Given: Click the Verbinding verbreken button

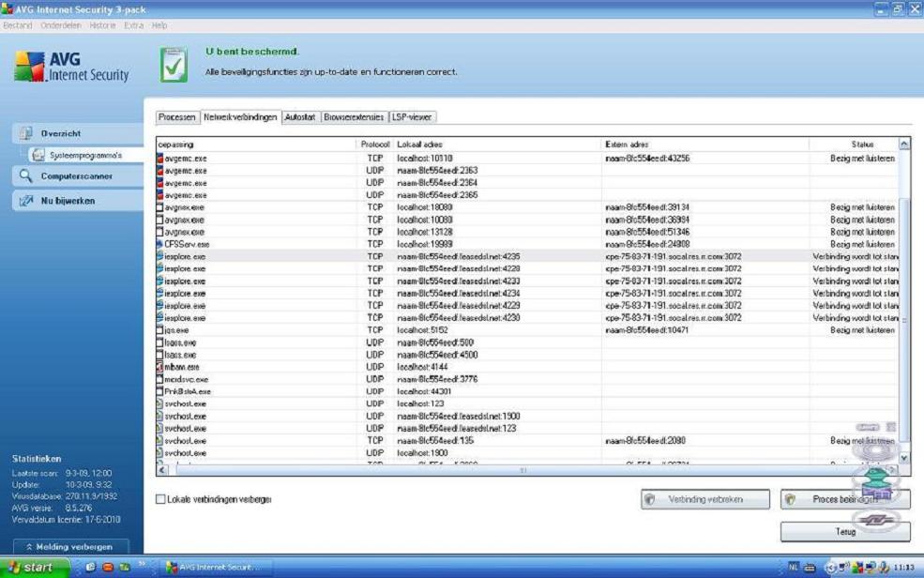Looking at the screenshot, I should tap(705, 499).
